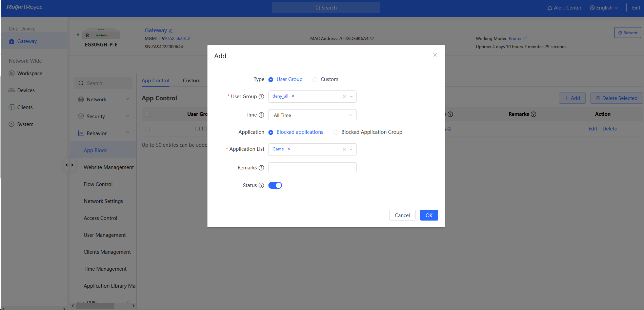
Task: Click the top Search bar
Action: pos(326,7)
